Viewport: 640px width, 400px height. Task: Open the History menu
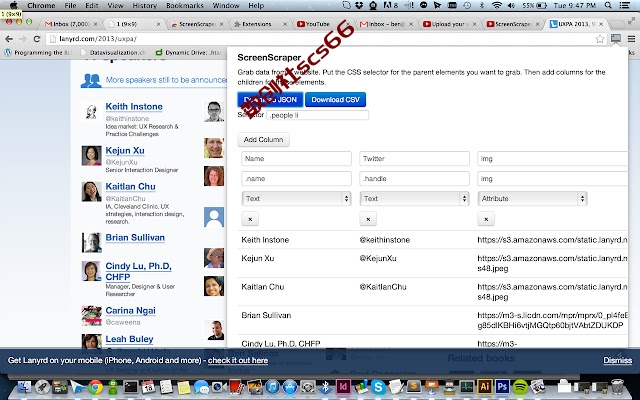[x=144, y=5]
